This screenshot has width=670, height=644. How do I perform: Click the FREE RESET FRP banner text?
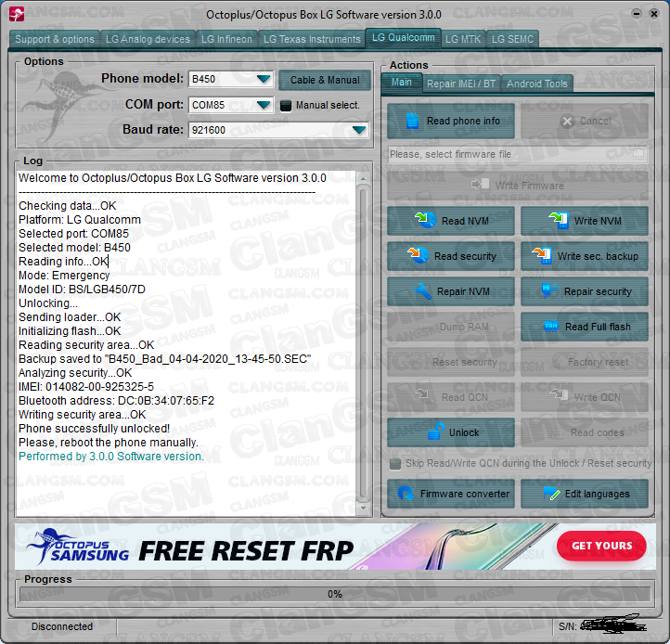(x=246, y=550)
